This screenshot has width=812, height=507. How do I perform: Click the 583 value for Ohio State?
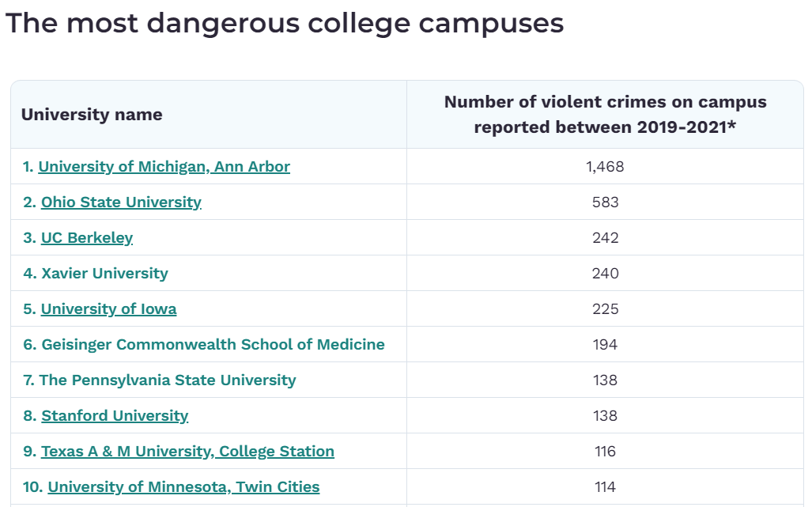coord(605,202)
